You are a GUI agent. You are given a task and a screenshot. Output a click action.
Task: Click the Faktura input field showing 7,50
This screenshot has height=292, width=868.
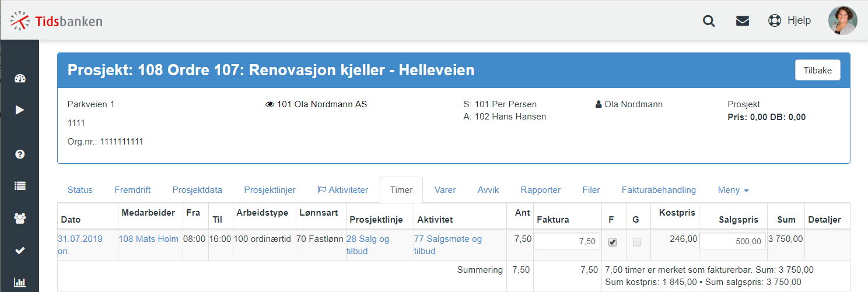[x=567, y=241]
